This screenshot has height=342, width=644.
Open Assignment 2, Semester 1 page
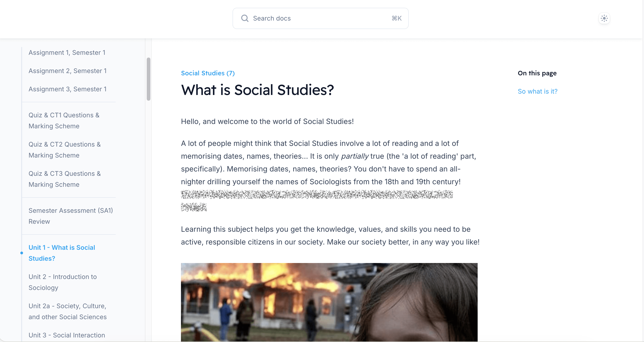click(68, 71)
